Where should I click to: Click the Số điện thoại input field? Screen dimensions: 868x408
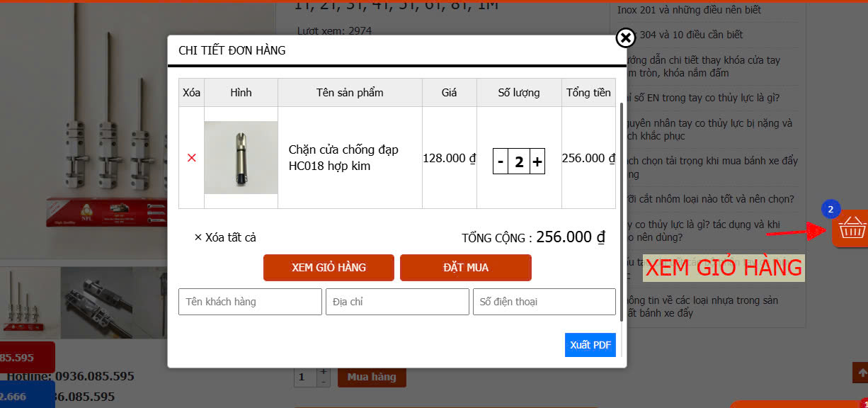[x=544, y=301]
